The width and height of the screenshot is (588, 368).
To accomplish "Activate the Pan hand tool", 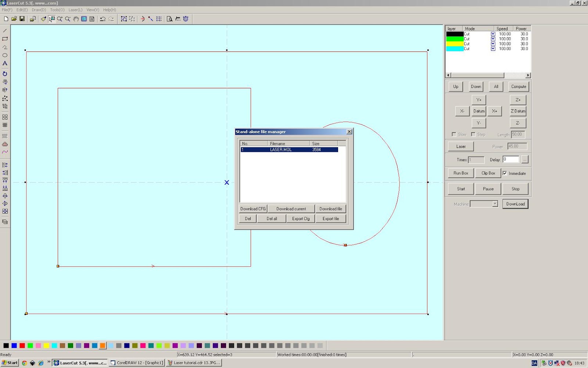I will click(x=76, y=19).
